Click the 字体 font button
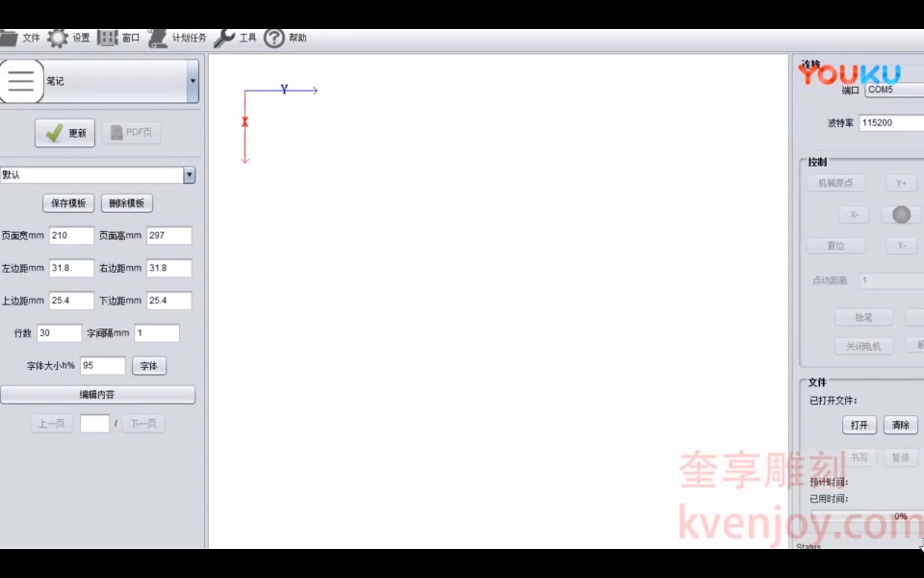The width and height of the screenshot is (924, 578). [x=149, y=366]
